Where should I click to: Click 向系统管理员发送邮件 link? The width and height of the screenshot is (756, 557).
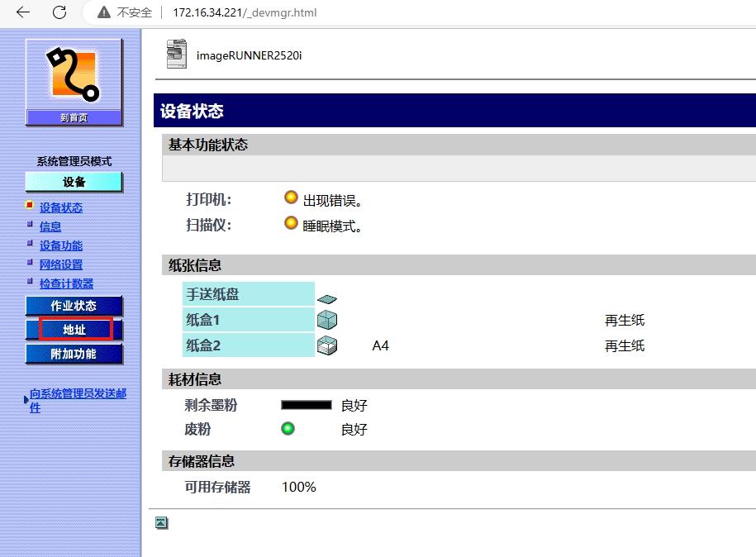78,401
